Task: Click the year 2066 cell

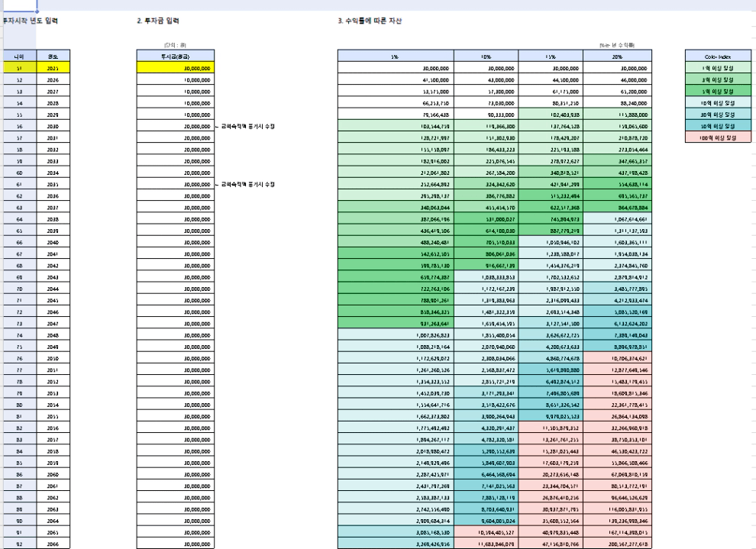Action: pyautogui.click(x=52, y=544)
